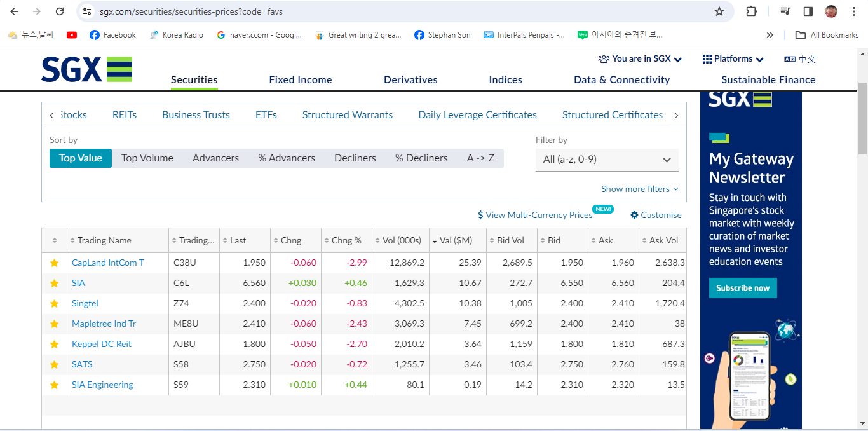
Task: Open the InterPals Penpals bookmark
Action: (524, 35)
